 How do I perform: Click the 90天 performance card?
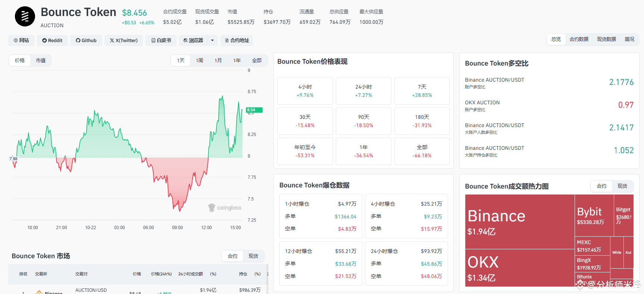pyautogui.click(x=363, y=121)
